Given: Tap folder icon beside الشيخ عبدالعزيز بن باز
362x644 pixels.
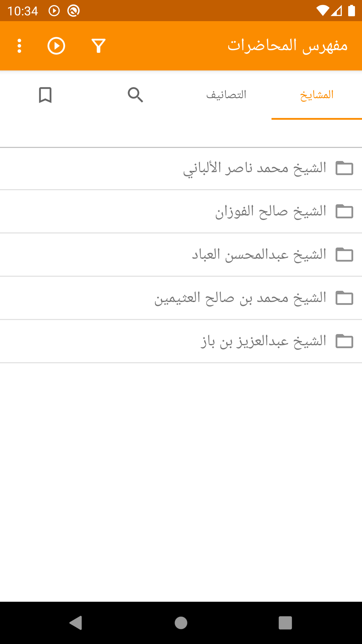Looking at the screenshot, I should [344, 341].
